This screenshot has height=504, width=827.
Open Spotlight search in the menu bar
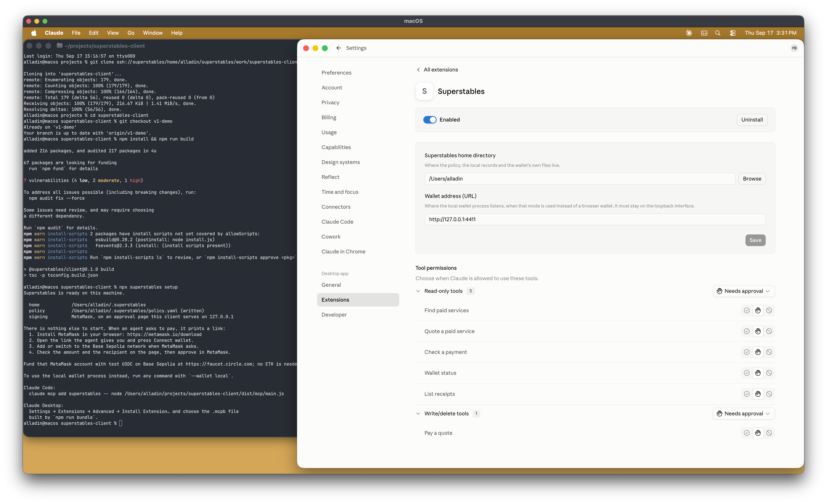click(717, 33)
